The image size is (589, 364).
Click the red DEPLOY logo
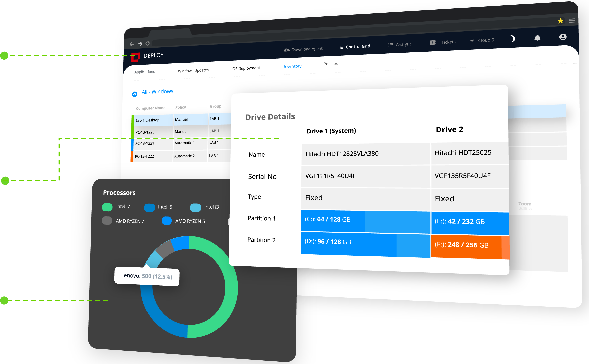[x=136, y=57]
